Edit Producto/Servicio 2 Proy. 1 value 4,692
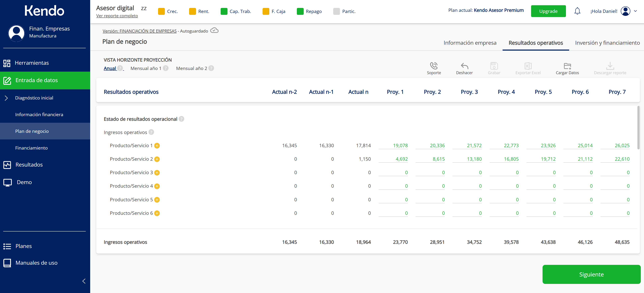Viewport: 644px width, 293px height. (x=393, y=159)
